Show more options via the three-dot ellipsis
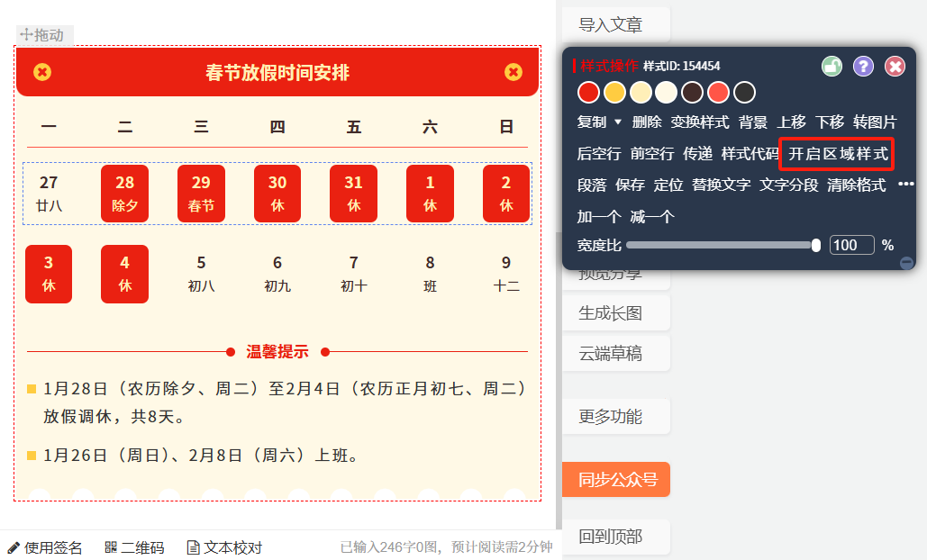 tap(905, 185)
